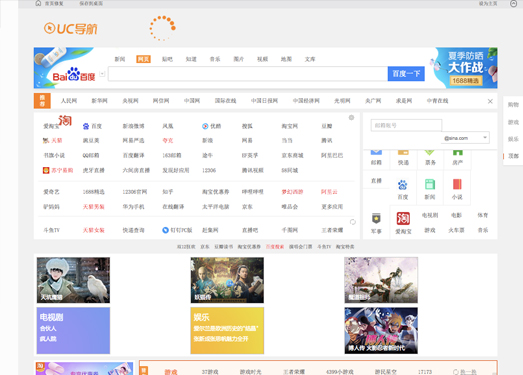Open the 房产 house icon in the right panel
The width and height of the screenshot is (523, 375).
click(457, 152)
